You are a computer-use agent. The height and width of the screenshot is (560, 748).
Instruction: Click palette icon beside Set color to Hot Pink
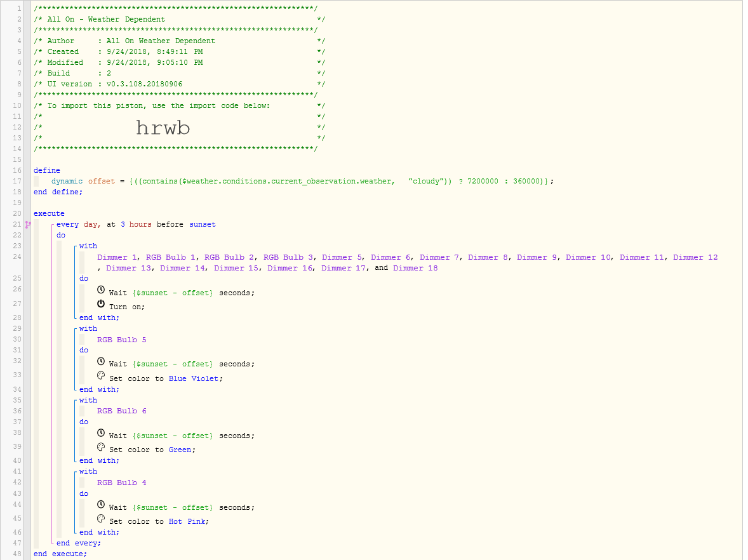tap(101, 519)
